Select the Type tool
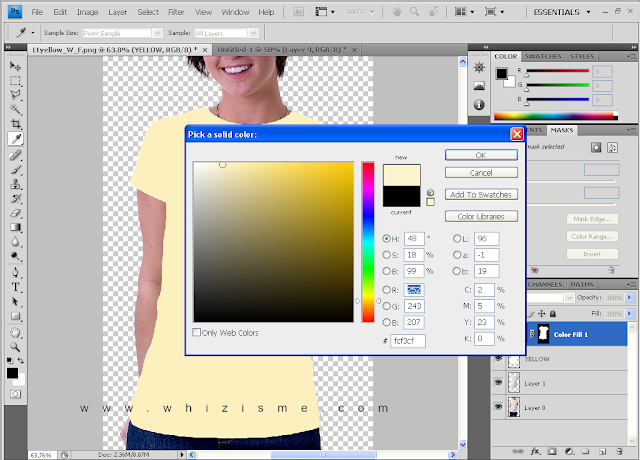This screenshot has height=460, width=640. [15, 287]
